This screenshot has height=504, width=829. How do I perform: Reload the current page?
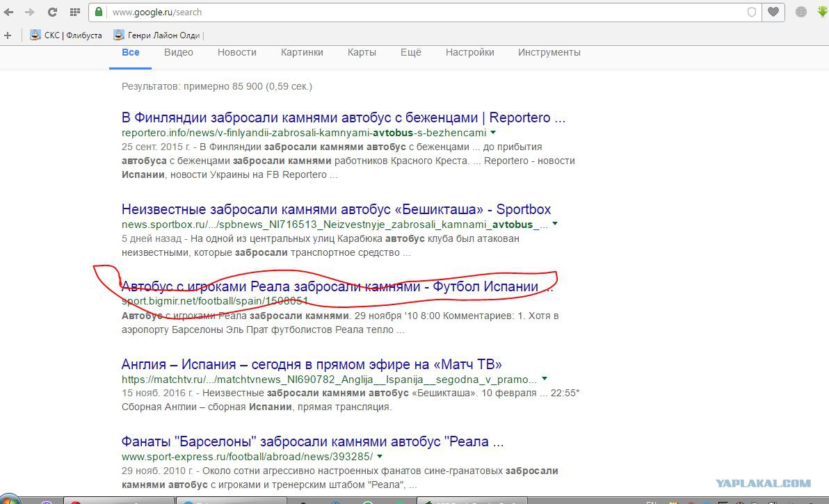pos(52,12)
